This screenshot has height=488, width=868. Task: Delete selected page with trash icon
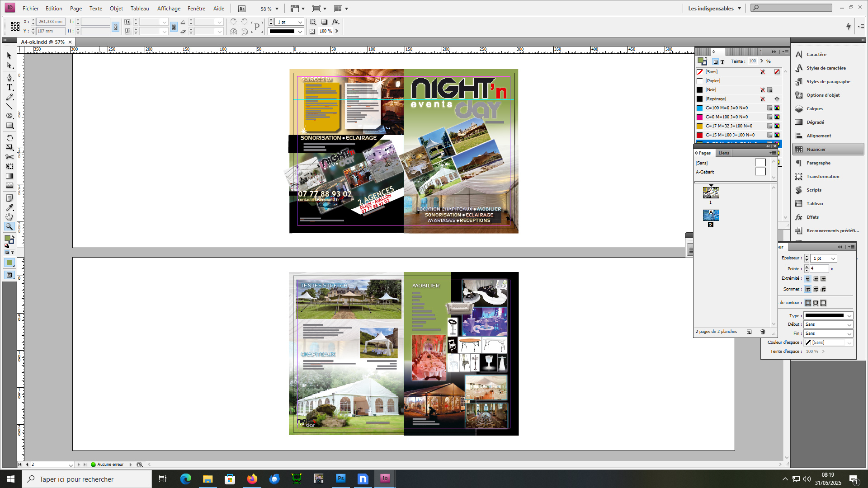[x=763, y=332]
